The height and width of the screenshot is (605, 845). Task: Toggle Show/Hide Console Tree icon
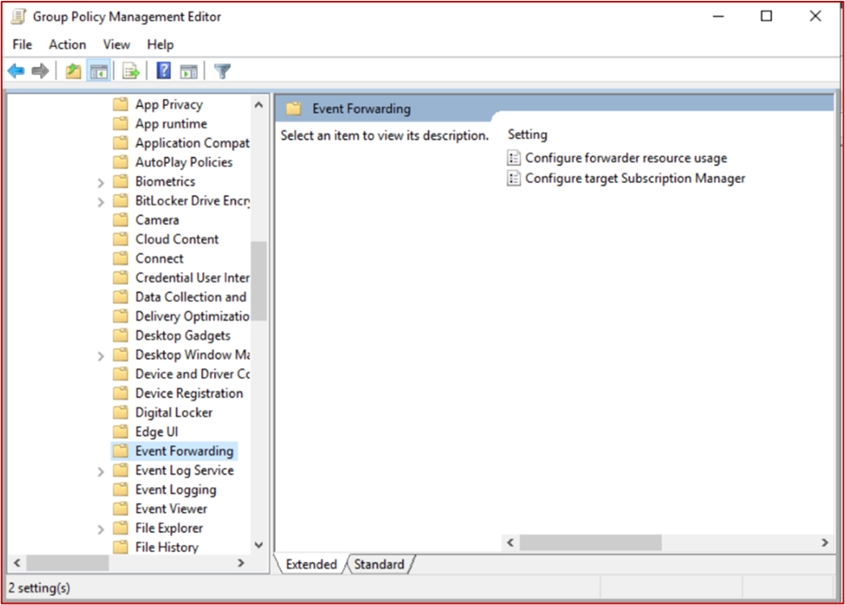(99, 71)
